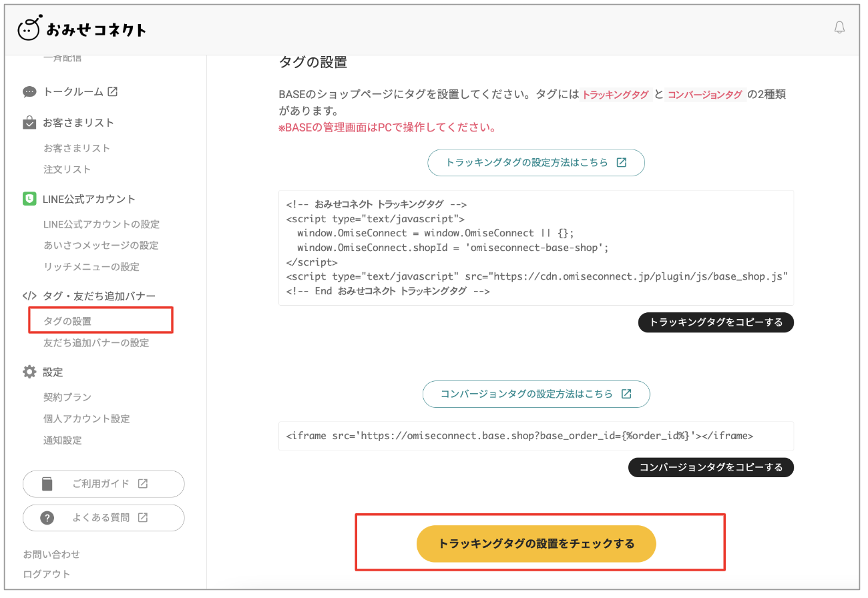Go to あいさつメッセージの設定
The image size is (868, 598).
point(101,246)
